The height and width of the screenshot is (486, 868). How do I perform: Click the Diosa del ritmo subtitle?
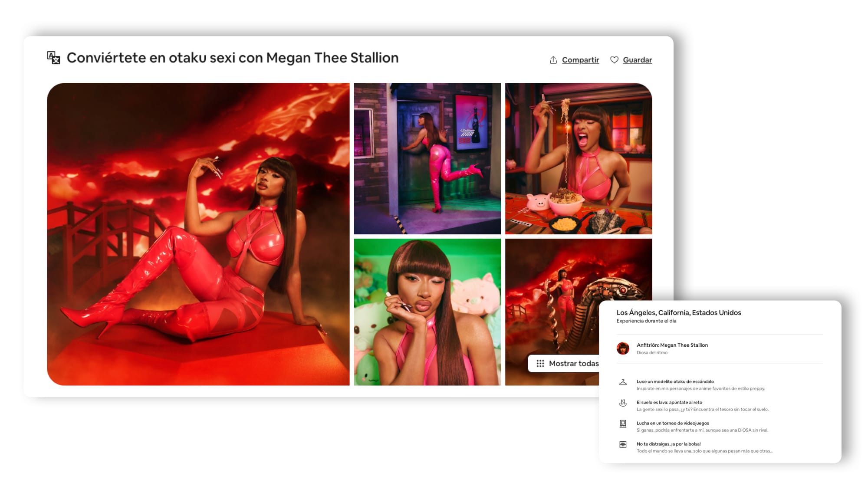pyautogui.click(x=652, y=353)
